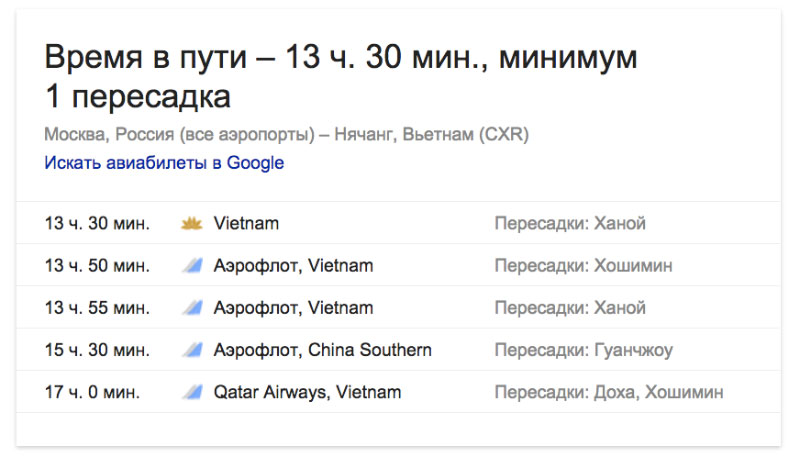Click the Пересадки: Доха, Хошимин transfer text

click(x=608, y=392)
